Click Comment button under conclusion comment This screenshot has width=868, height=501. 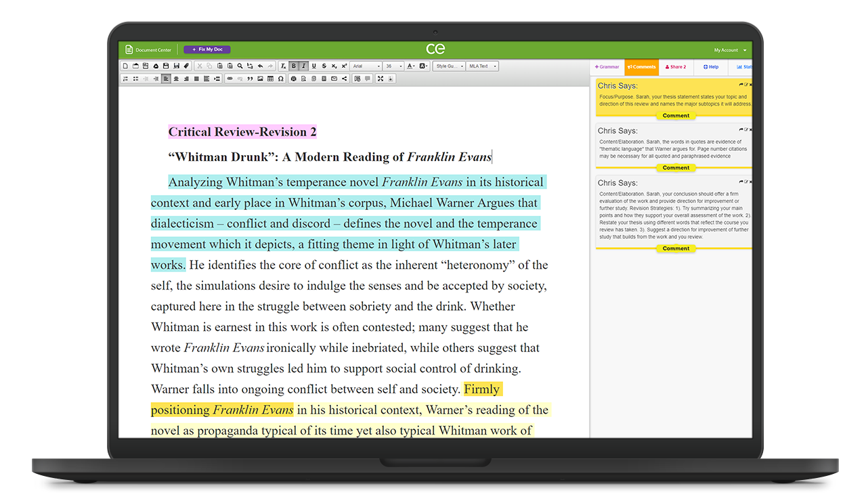click(x=676, y=248)
